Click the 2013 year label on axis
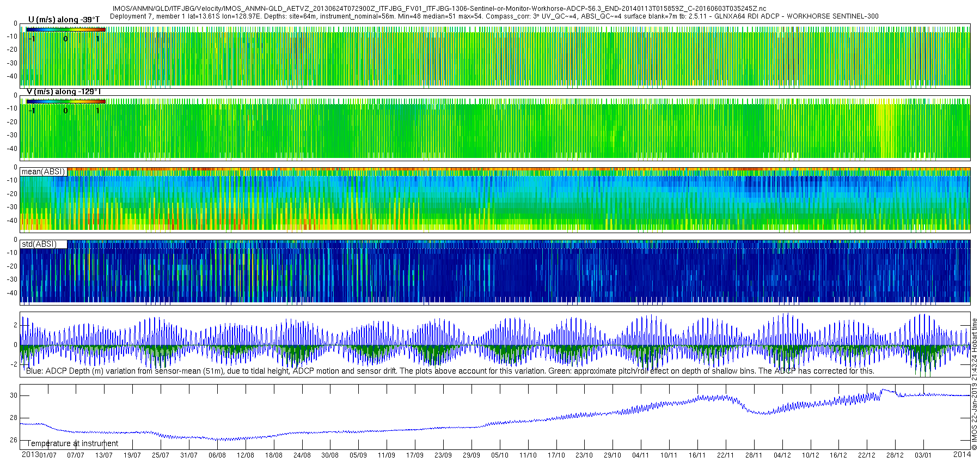 coord(30,455)
